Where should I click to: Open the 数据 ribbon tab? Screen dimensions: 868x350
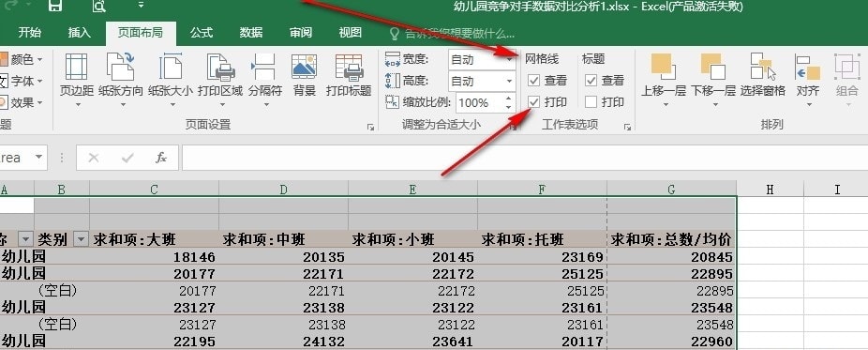click(251, 33)
